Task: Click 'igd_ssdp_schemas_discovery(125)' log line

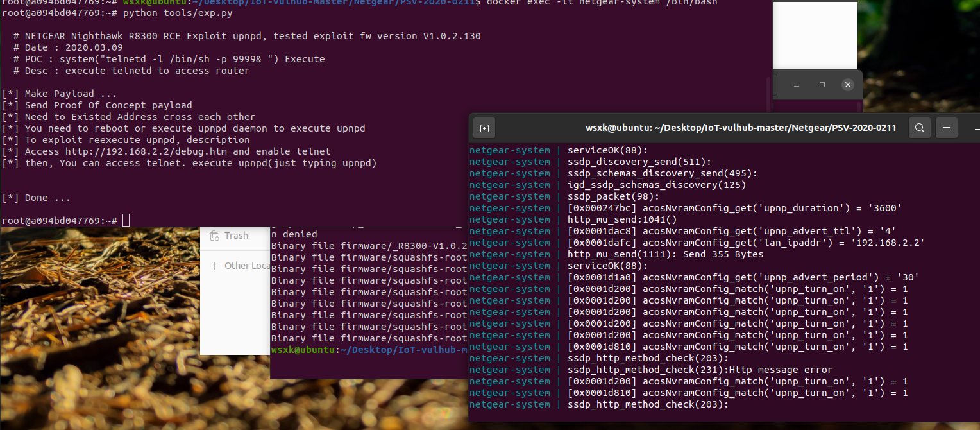Action: click(x=657, y=185)
